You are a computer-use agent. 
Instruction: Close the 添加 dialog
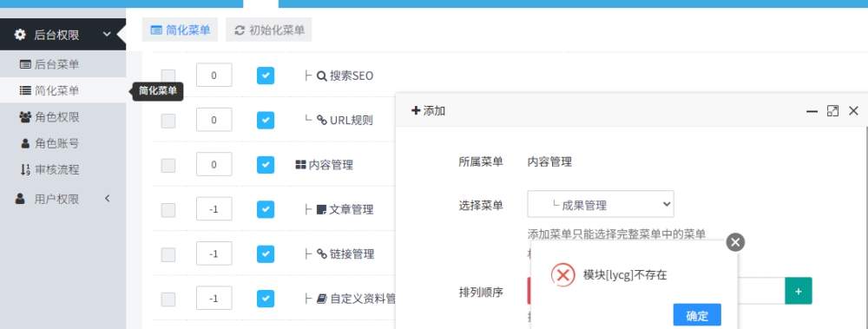(x=853, y=111)
